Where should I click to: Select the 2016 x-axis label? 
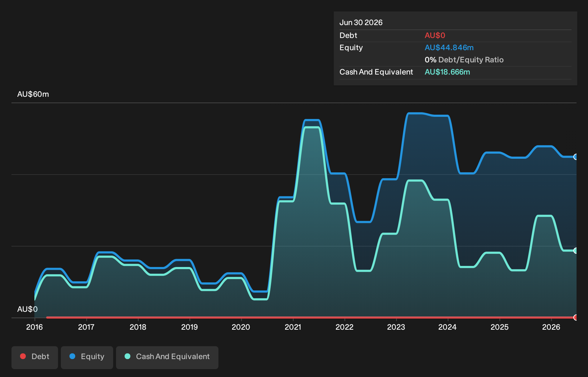tap(34, 327)
